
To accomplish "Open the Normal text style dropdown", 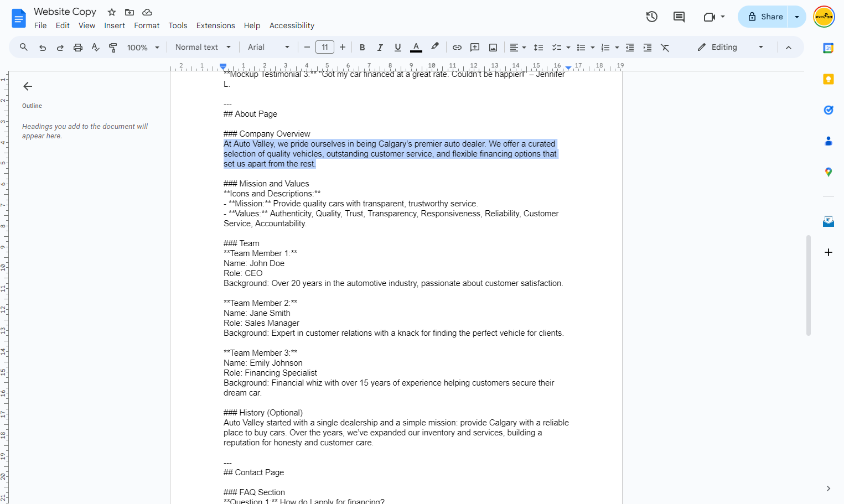I will point(203,48).
